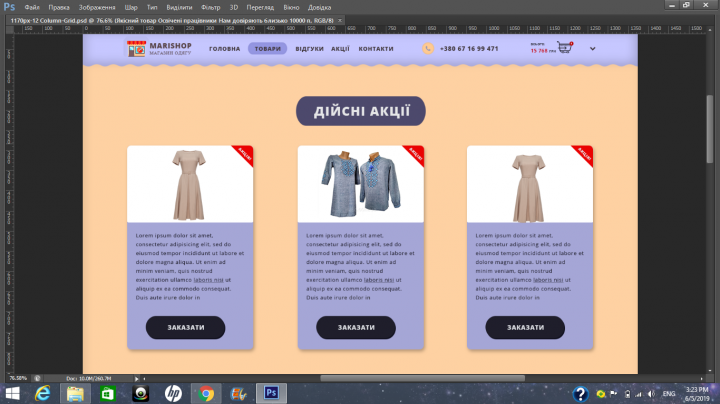Open the Вікно menu
The width and height of the screenshot is (720, 404).
291,7
